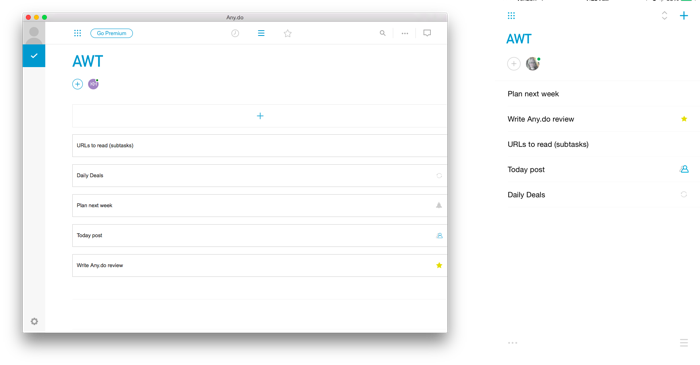Select the blue checkmark sidebar tab

tap(34, 56)
